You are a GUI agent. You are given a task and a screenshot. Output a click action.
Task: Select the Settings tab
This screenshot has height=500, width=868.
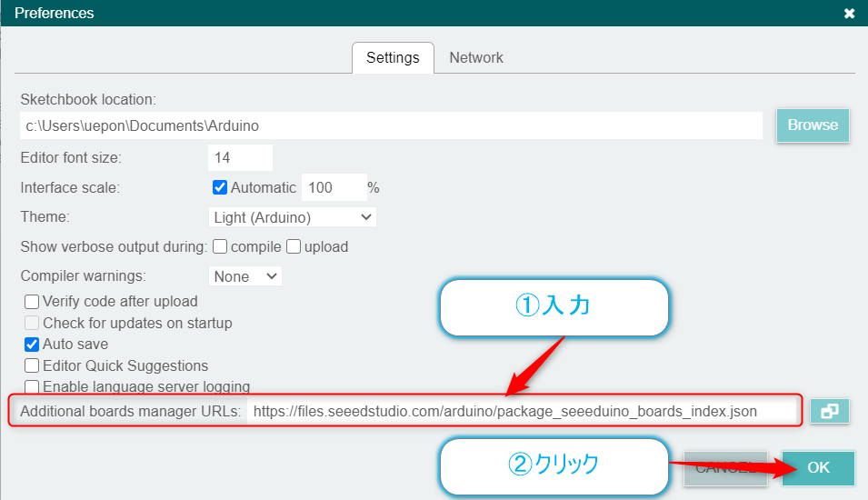pos(393,57)
